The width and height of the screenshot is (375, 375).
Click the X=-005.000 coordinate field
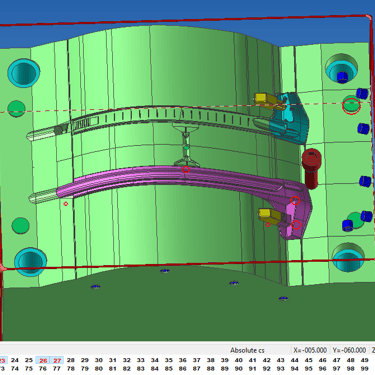(x=310, y=350)
